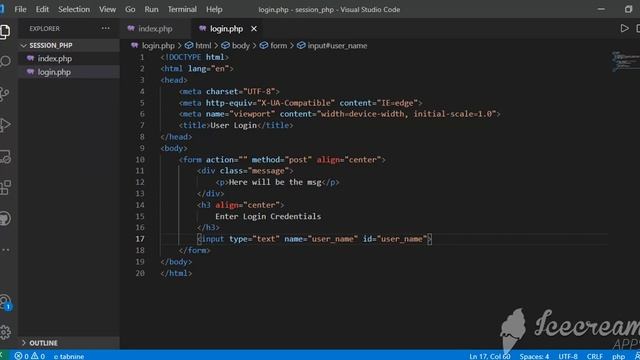Open the GitHub activity bar icon
Viewport: 640px width, 360px height.
coord(5,218)
